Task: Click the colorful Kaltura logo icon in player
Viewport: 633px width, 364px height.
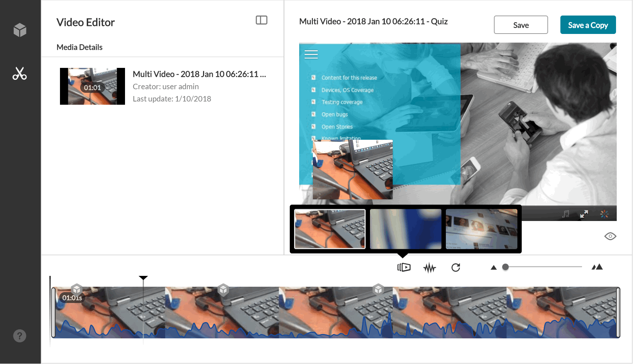Action: point(604,214)
